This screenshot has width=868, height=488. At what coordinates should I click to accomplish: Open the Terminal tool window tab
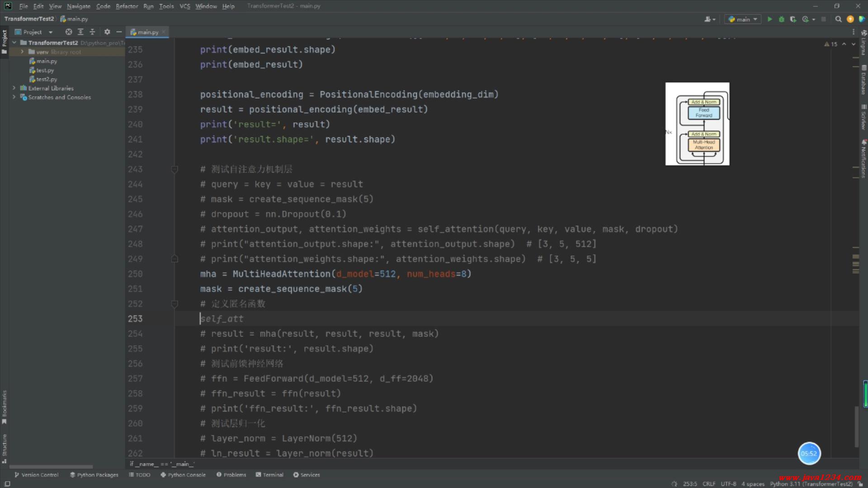click(x=269, y=475)
